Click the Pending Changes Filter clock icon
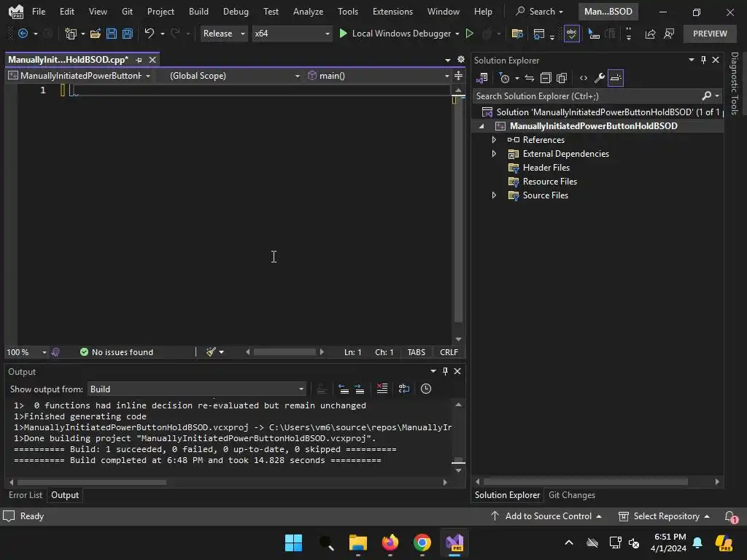The image size is (747, 560). (504, 78)
